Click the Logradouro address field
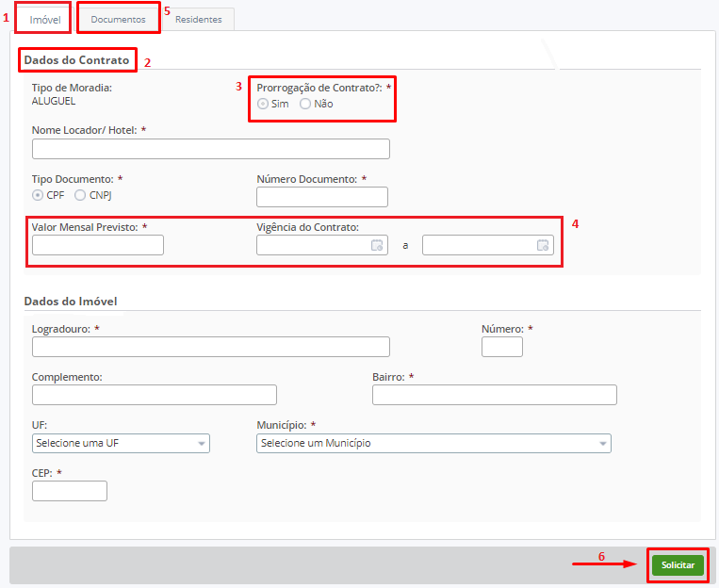This screenshot has height=588, width=719. pyautogui.click(x=210, y=347)
